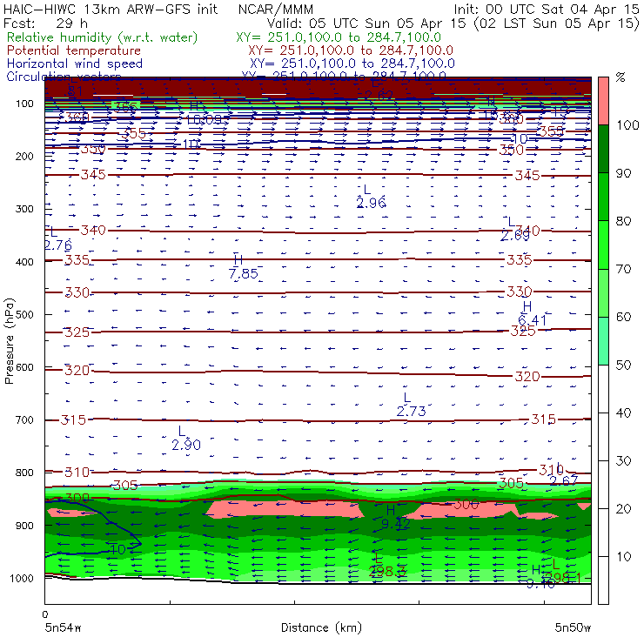This screenshot has height=644, width=644.
Task: Click the '200' pressure axis tick label
Action: pyautogui.click(x=24, y=156)
